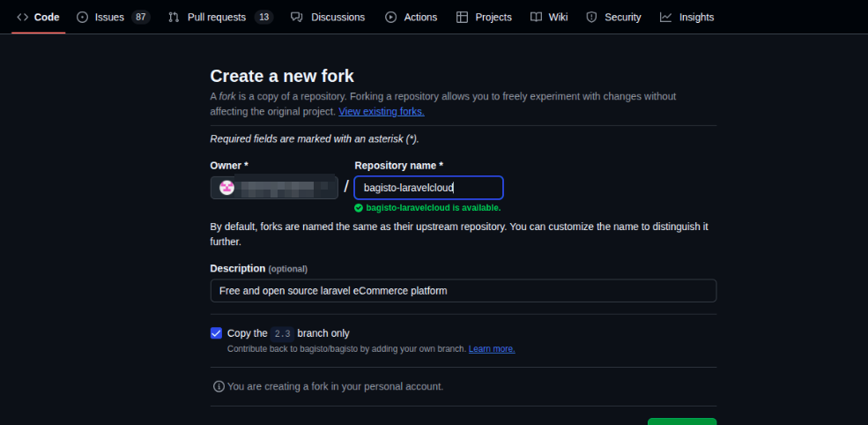Screen dimensions: 868x425
Task: Focus the Repository name input field
Action: click(428, 188)
